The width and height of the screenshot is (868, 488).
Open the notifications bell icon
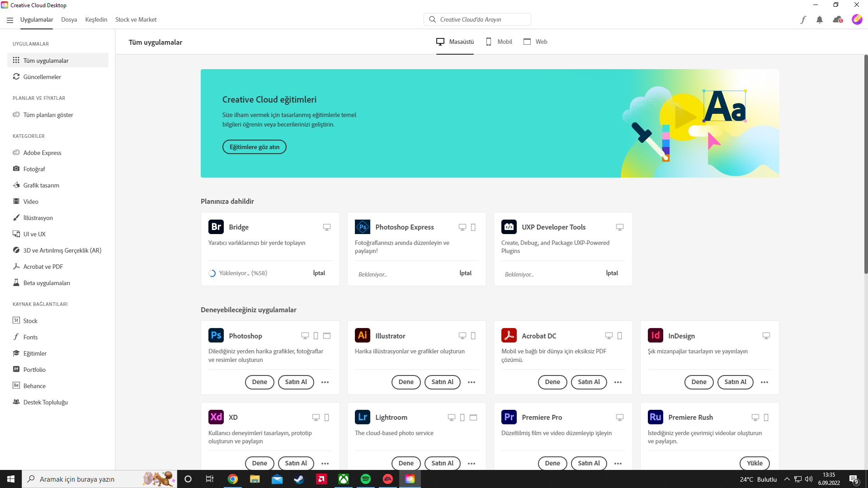820,20
